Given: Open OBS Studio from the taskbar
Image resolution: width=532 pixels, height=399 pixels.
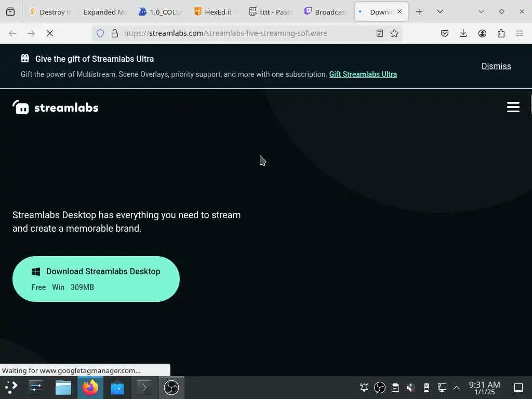Looking at the screenshot, I should [171, 388].
